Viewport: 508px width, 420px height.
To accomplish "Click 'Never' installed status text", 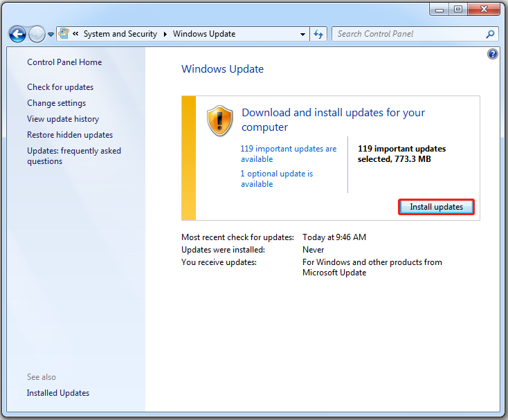I will pyautogui.click(x=313, y=250).
